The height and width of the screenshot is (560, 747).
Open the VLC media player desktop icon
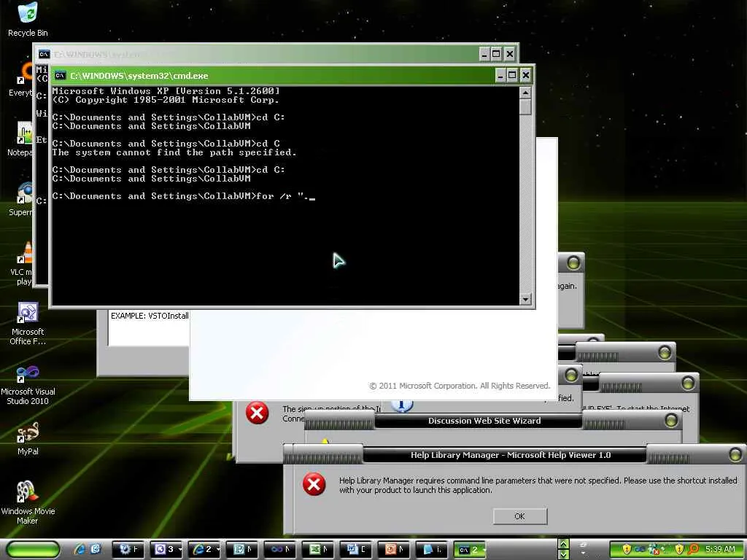point(21,263)
